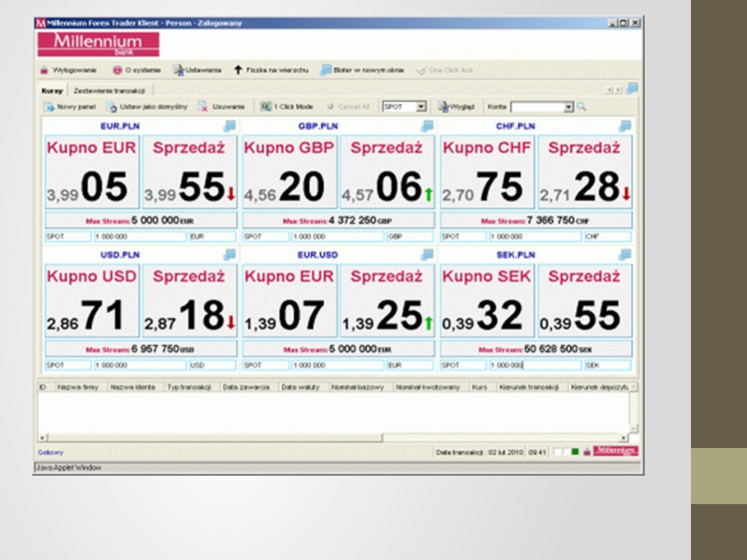Open Ustawienia settings
Screen dimensions: 747x560
coord(178,71)
